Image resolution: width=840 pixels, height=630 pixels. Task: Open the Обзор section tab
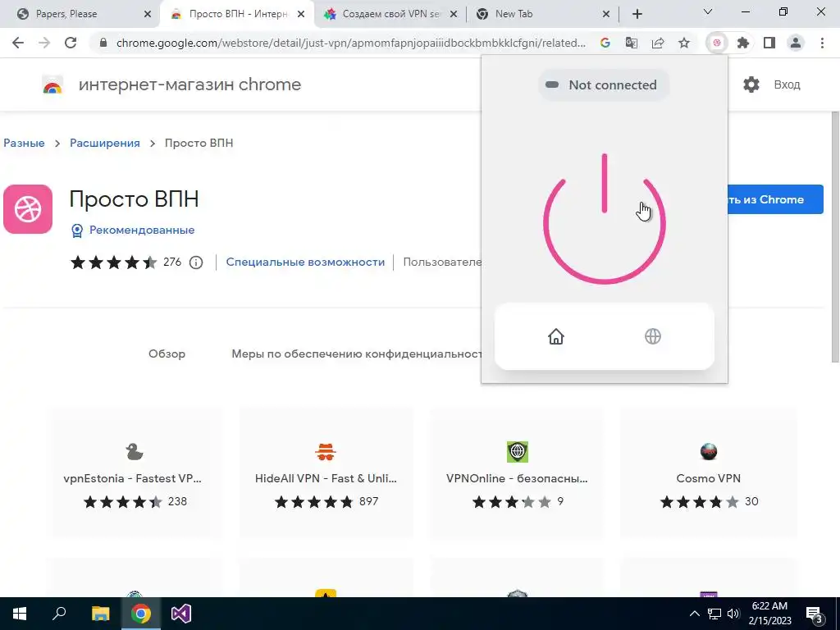click(167, 354)
